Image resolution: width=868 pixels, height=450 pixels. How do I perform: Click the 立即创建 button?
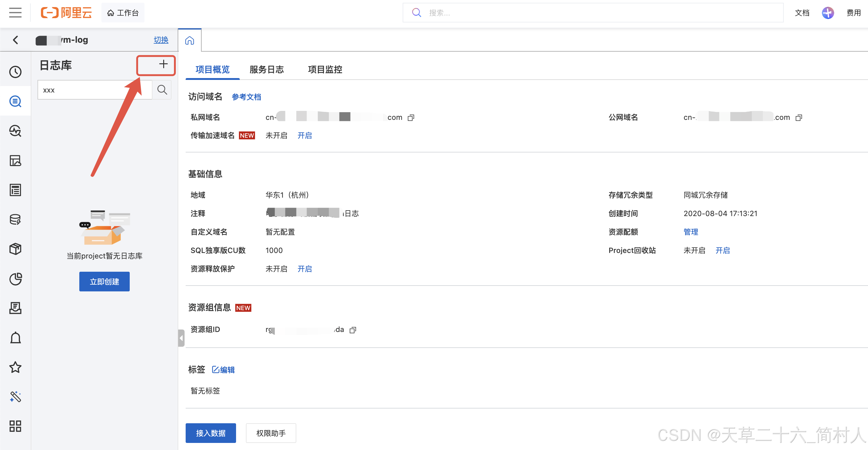click(x=104, y=282)
